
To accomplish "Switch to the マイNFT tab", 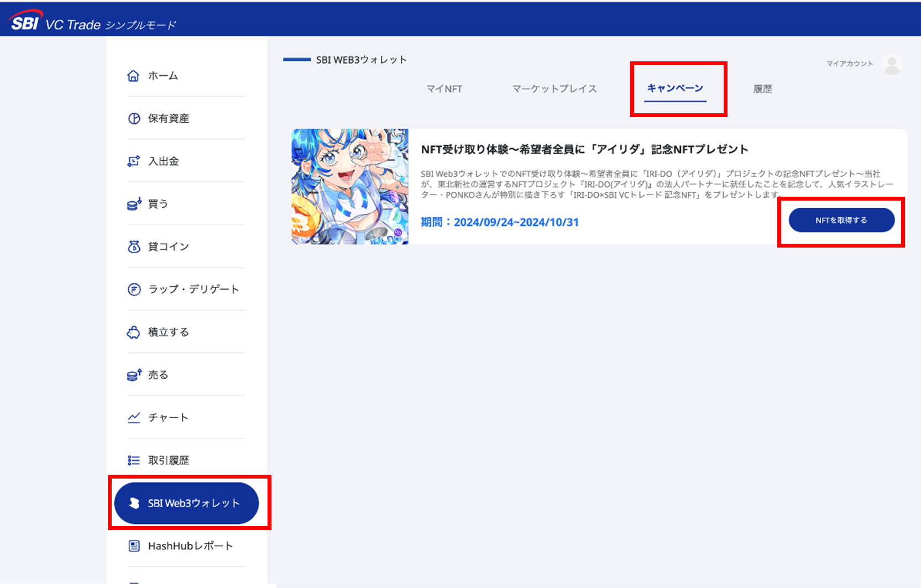I will point(444,88).
